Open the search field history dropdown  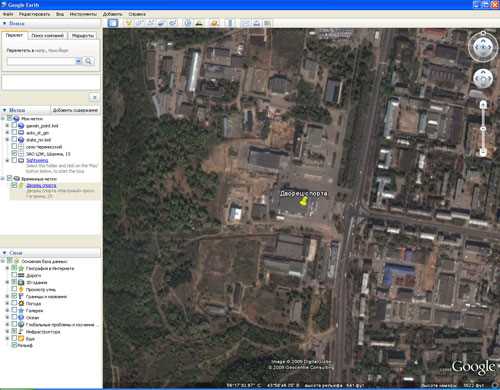(78, 61)
